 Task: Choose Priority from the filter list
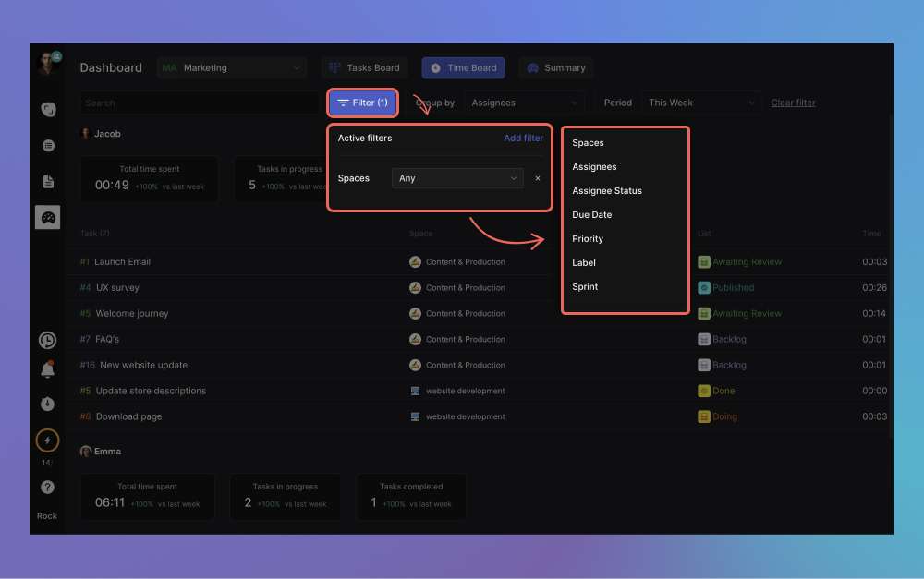pos(588,239)
